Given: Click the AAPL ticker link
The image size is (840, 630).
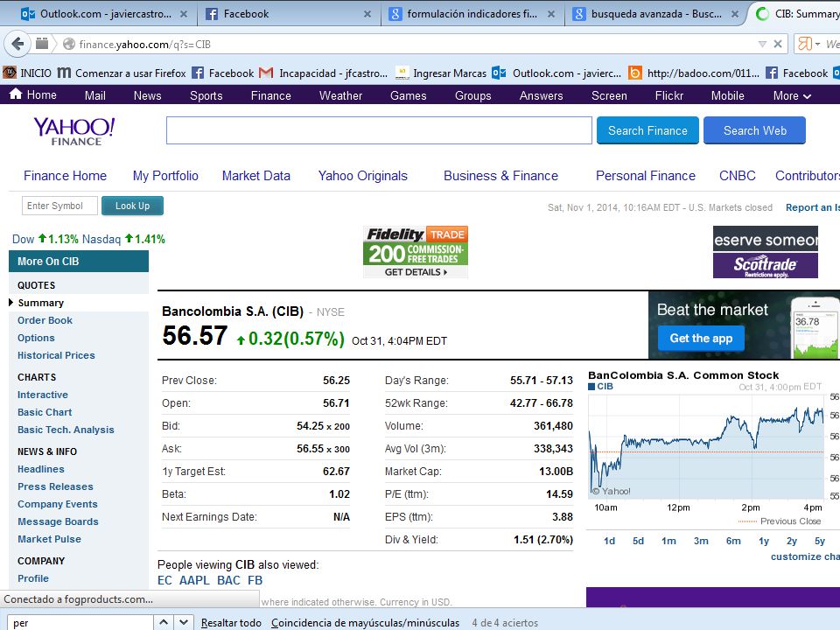Looking at the screenshot, I should click(194, 580).
